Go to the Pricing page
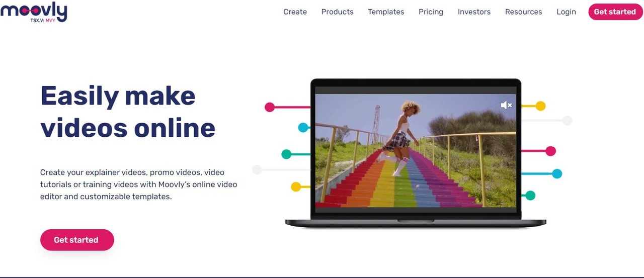The height and width of the screenshot is (278, 644). pos(431,12)
